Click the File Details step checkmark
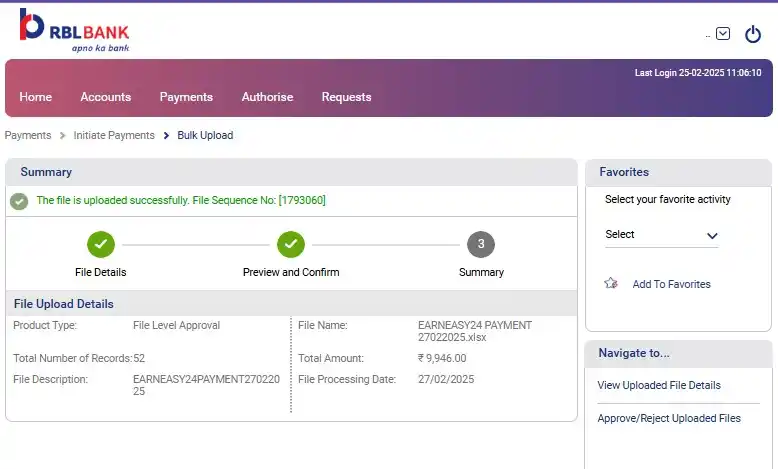The image size is (778, 469). pyautogui.click(x=101, y=244)
